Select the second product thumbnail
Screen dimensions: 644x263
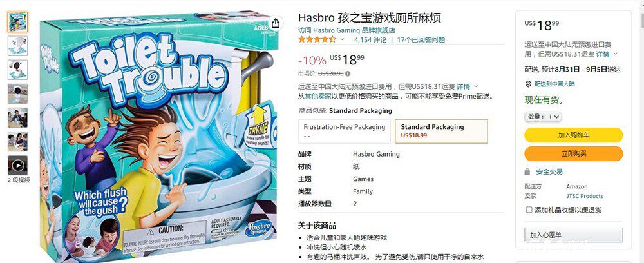[17, 46]
